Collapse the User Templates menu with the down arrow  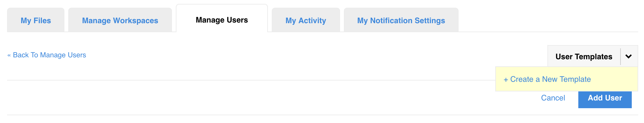(629, 57)
